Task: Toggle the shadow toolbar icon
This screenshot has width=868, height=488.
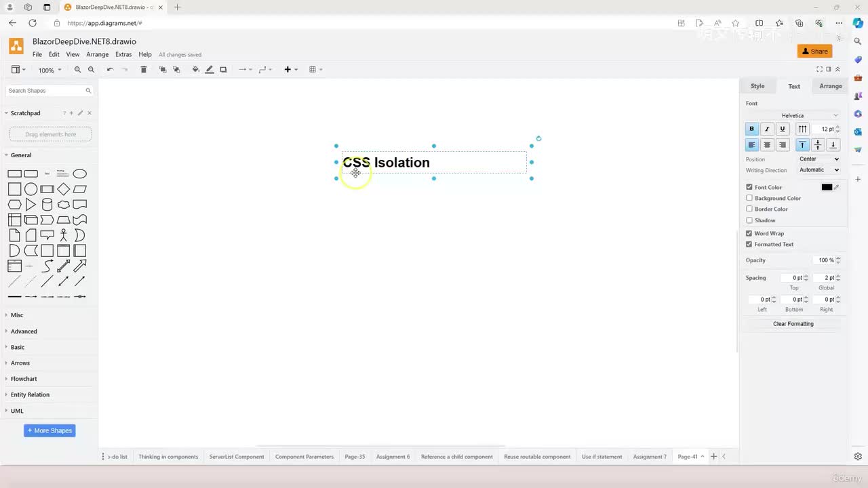Action: 223,70
